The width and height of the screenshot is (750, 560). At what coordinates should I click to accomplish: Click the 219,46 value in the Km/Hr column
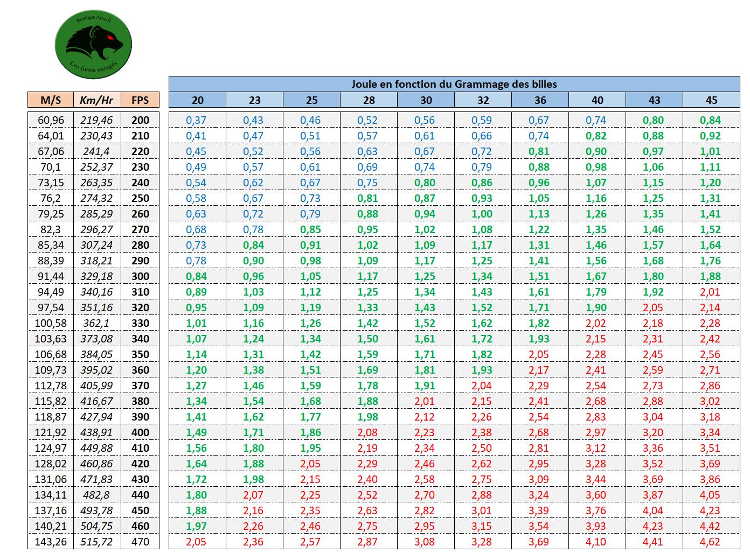coord(97,120)
